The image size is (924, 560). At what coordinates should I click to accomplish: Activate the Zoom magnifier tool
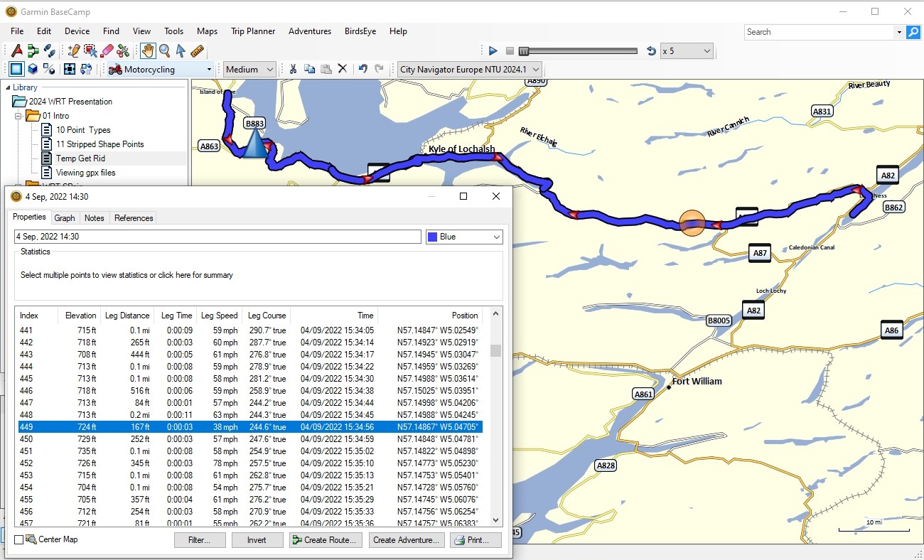[x=164, y=50]
